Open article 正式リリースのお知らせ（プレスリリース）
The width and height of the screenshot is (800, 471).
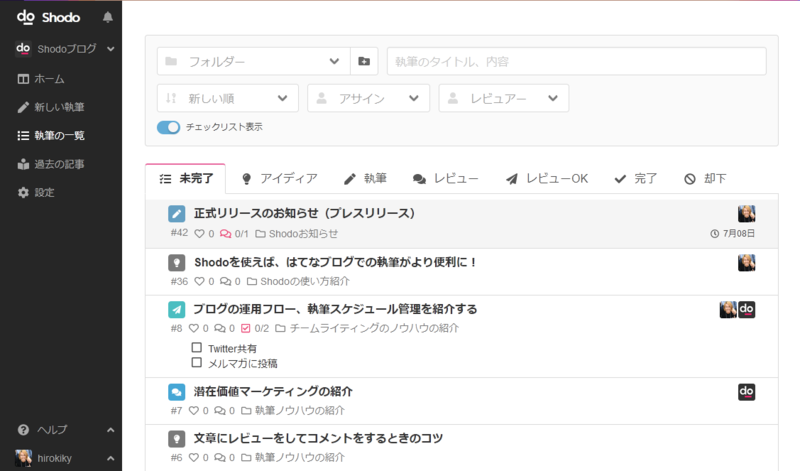[304, 213]
